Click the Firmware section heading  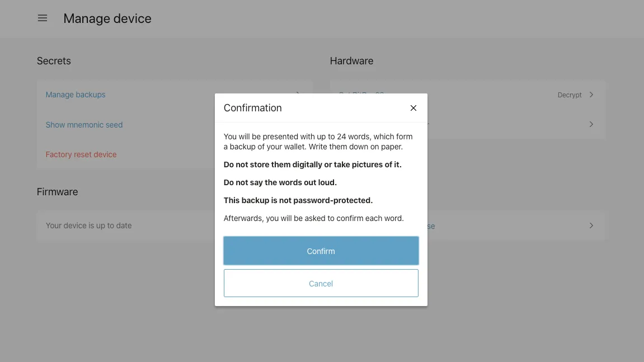tap(57, 192)
